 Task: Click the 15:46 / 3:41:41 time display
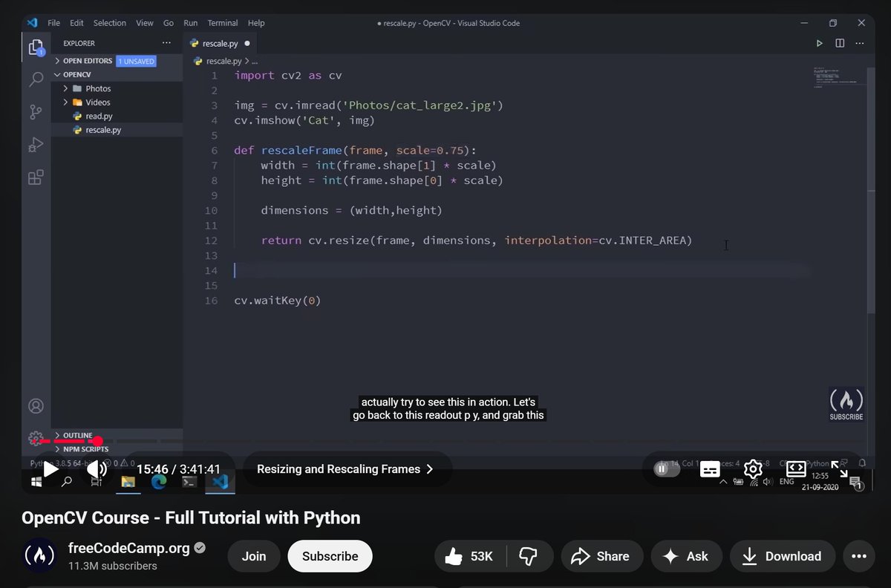(178, 469)
